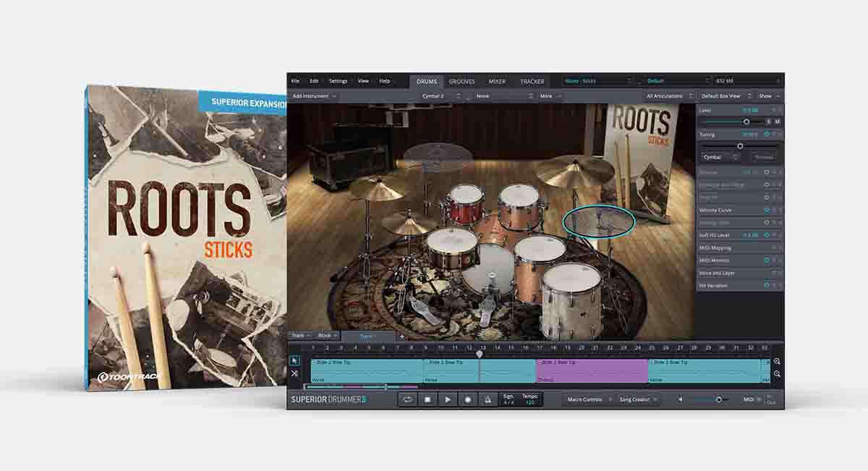868x471 pixels.
Task: Open the Help menu
Action: (385, 81)
